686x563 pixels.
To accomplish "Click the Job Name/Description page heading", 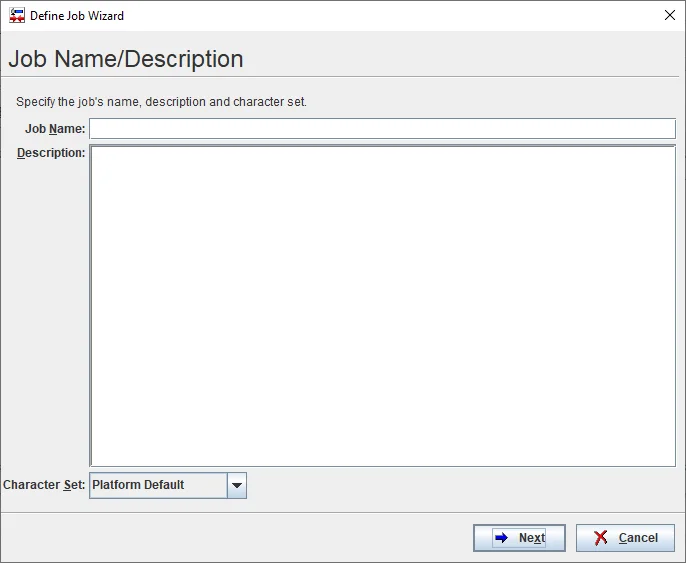I will [x=126, y=59].
